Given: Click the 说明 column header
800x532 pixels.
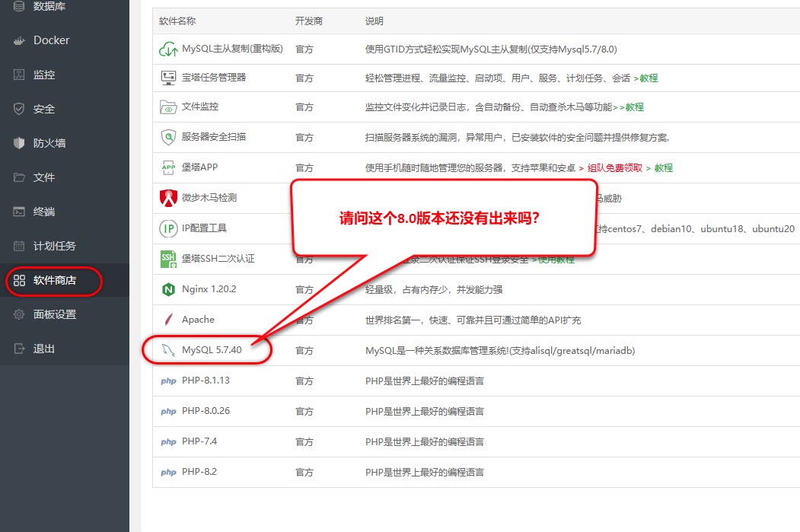Looking at the screenshot, I should (374, 21).
